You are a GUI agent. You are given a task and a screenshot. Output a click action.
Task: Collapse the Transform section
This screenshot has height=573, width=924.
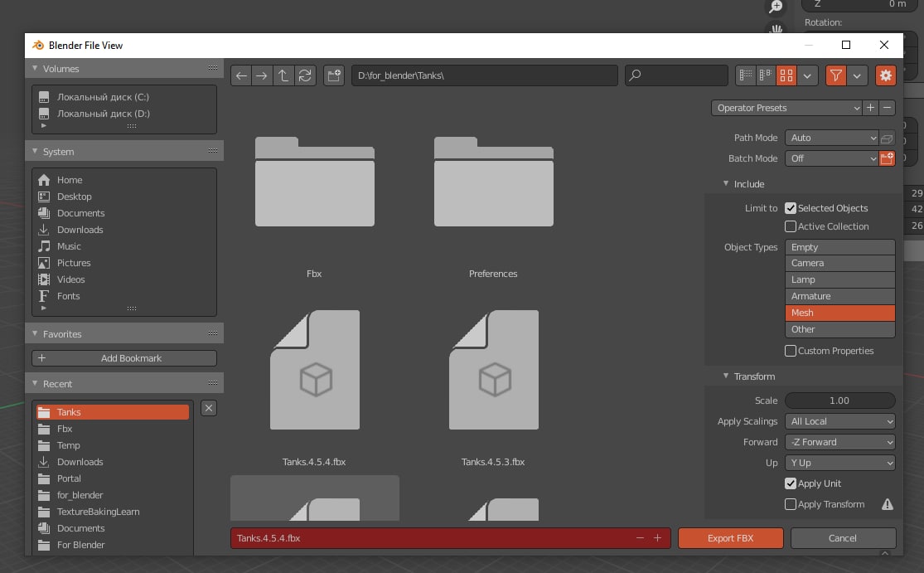click(726, 376)
